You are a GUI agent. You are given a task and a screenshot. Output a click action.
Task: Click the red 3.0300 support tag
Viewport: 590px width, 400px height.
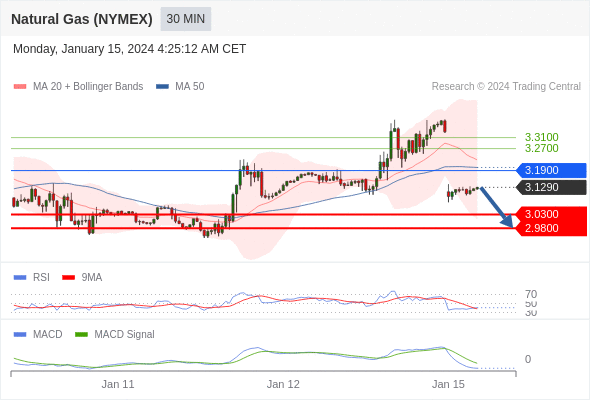[x=552, y=214]
